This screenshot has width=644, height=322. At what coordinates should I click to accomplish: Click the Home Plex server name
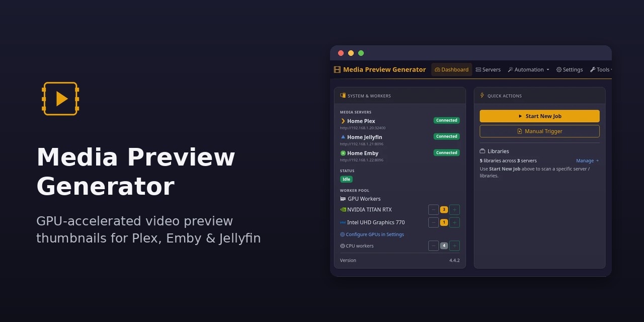[361, 121]
